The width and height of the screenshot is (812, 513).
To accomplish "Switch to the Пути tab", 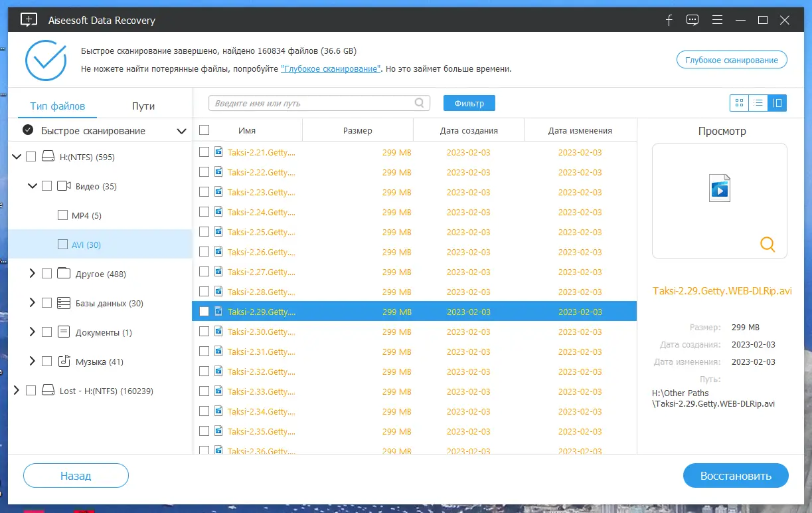I will (143, 106).
